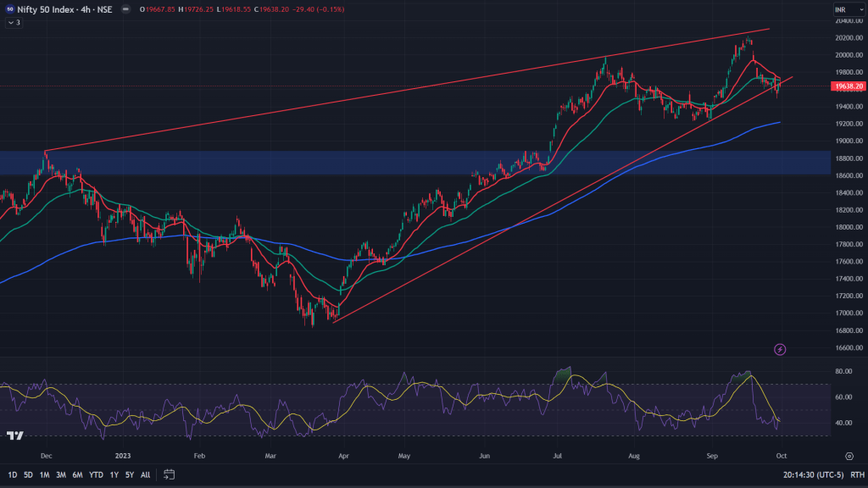Click the Go to date calendar icon
Screen dimensions: 868x488
pyautogui.click(x=170, y=474)
